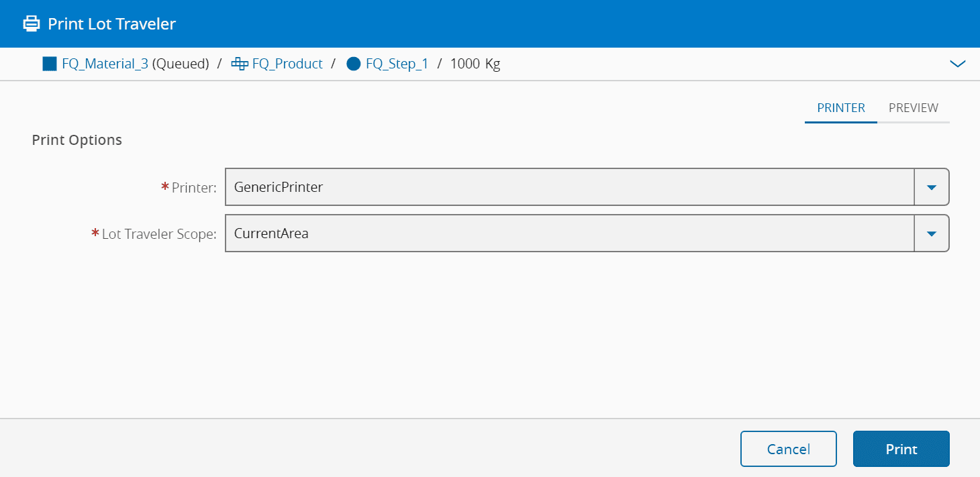Expand material details with the header chevron
Viewport: 980px width, 477px height.
[957, 64]
